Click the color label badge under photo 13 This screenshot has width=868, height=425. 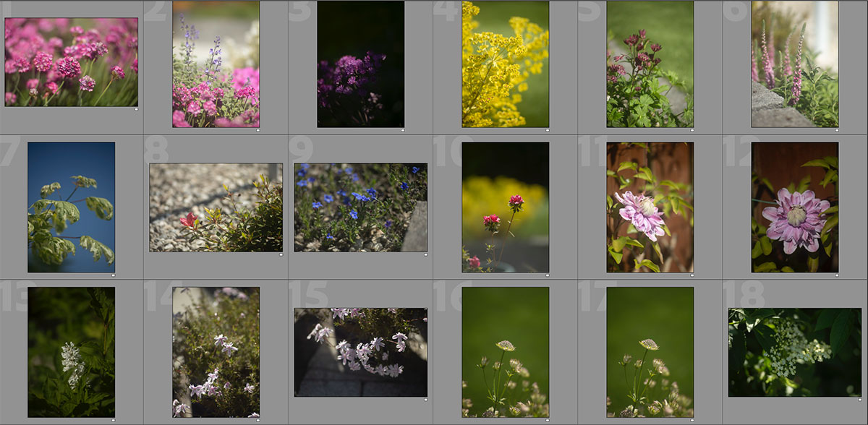coord(113,420)
